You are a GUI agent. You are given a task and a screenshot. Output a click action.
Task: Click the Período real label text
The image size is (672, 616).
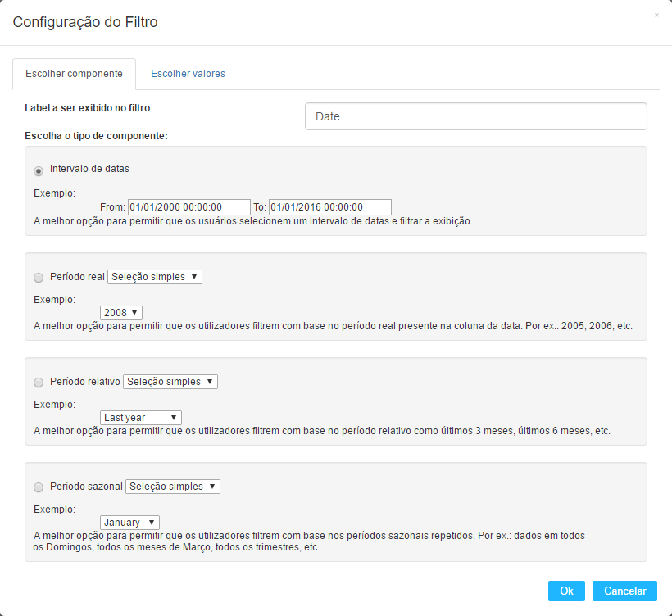click(77, 277)
